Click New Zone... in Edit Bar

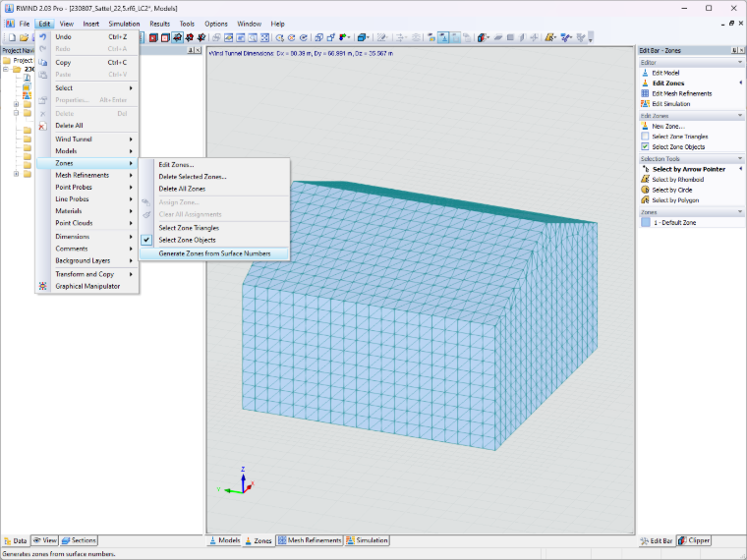point(668,126)
